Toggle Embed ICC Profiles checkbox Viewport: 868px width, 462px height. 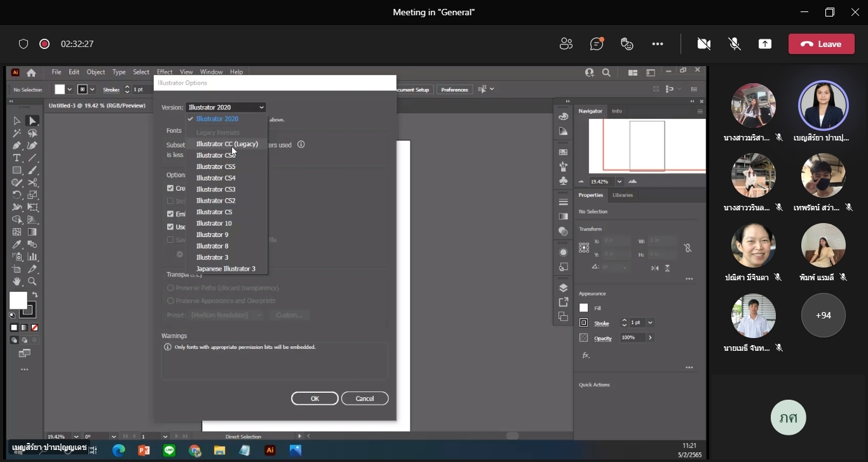[170, 214]
